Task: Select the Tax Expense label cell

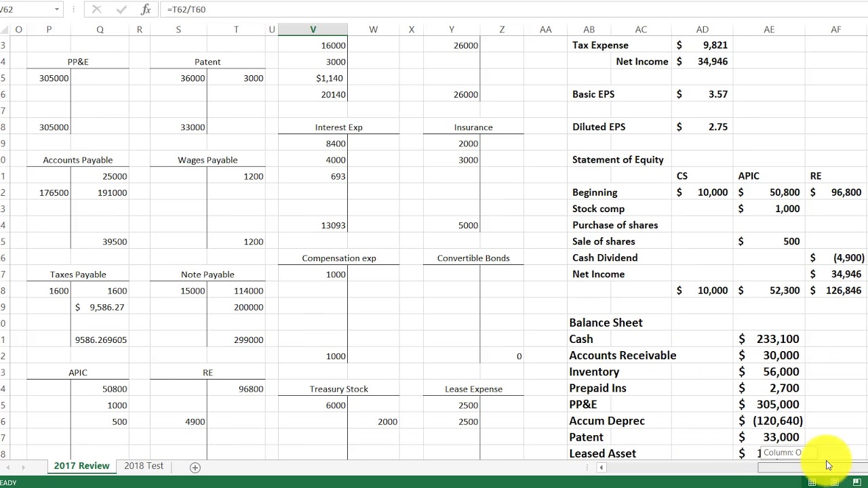Action: tap(600, 45)
